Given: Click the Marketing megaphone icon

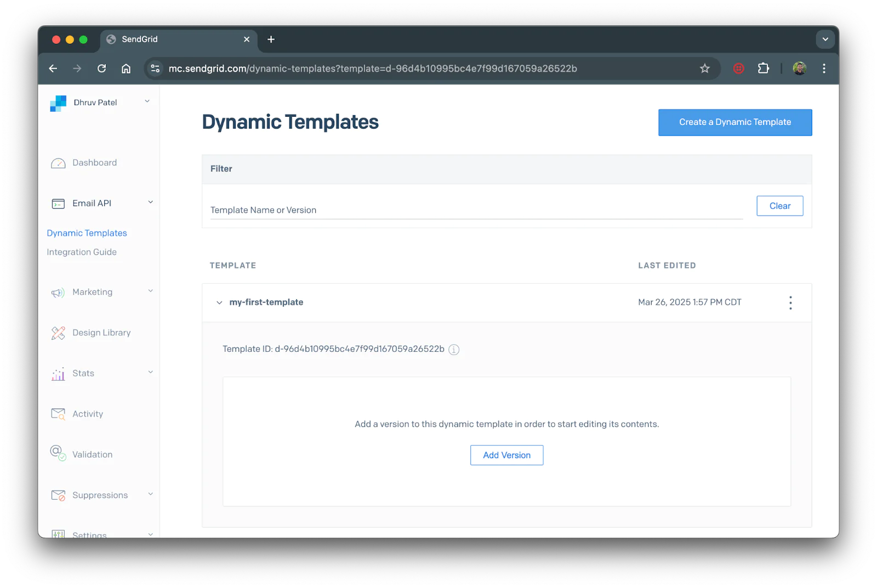Looking at the screenshot, I should (58, 293).
